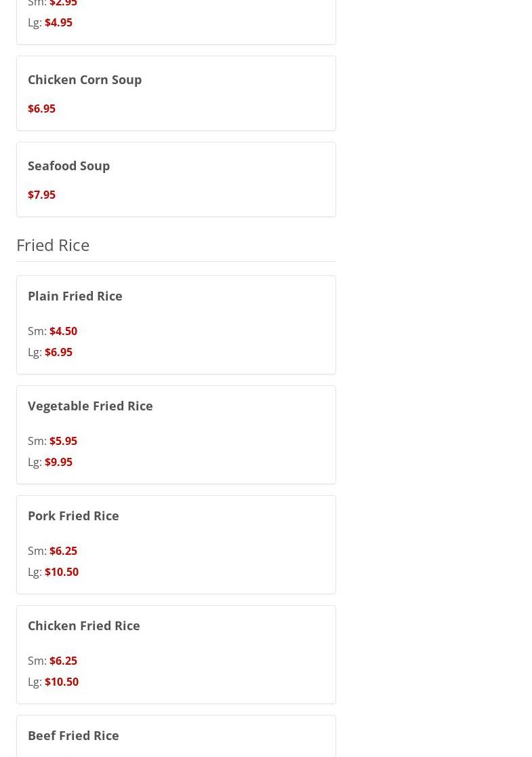Pick small Vegetable Fried Rice for $5.95
The width and height of the screenshot is (532, 757).
pyautogui.click(x=63, y=441)
